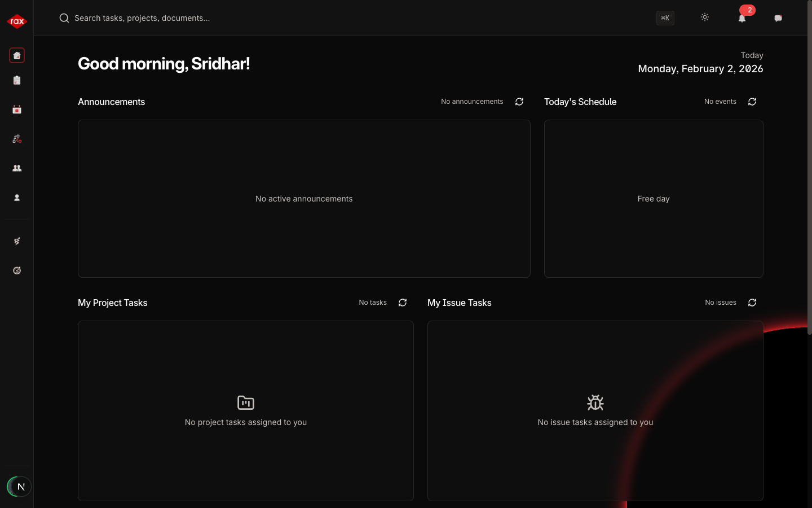812x508 pixels.
Task: Refresh the My Issue Tasks section
Action: click(752, 303)
